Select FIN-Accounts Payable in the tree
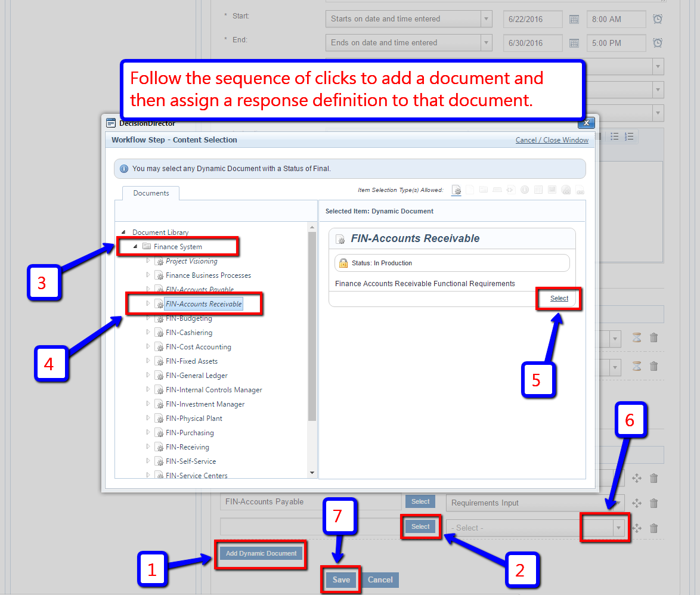Viewport: 700px width, 595px height. (x=200, y=289)
